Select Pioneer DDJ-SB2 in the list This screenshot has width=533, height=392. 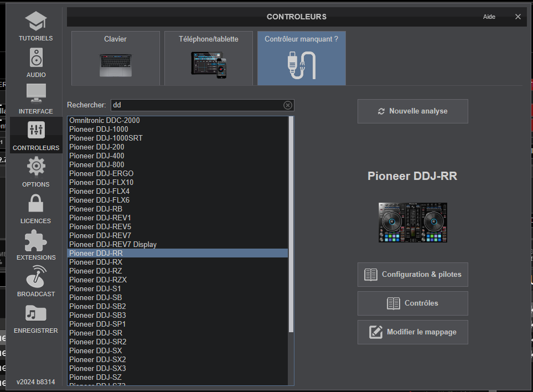point(178,306)
